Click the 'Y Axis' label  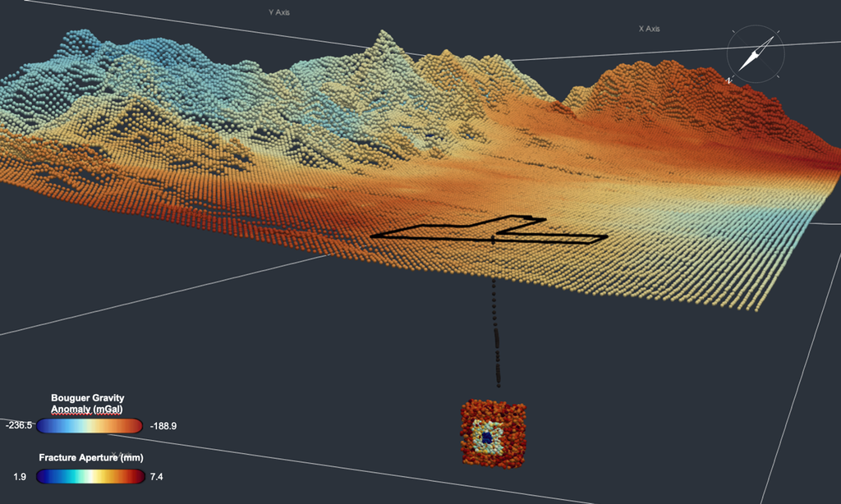(x=279, y=11)
